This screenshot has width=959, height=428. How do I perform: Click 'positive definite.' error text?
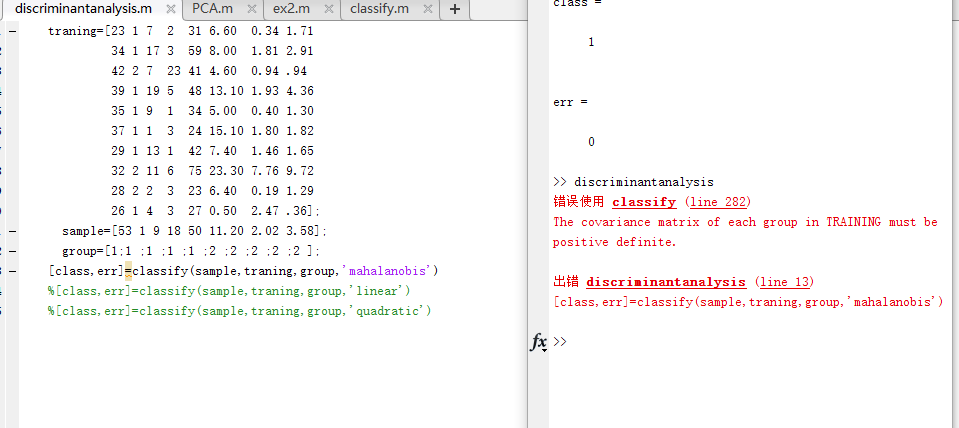[x=615, y=242]
